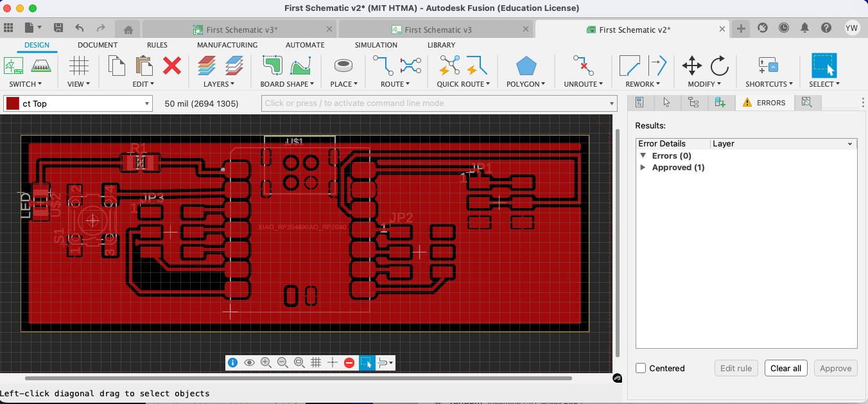Enable the Centered checkbox
The height and width of the screenshot is (404, 868).
641,368
